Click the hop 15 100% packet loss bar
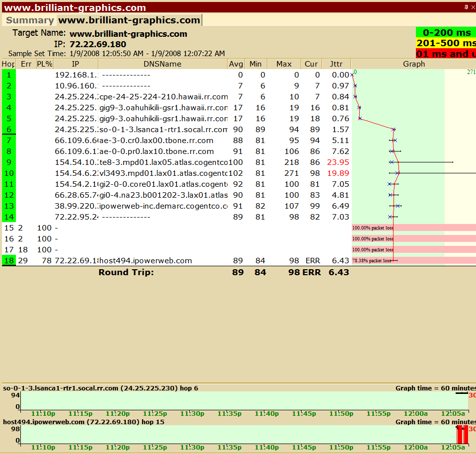The height and width of the screenshot is (454, 476). point(412,228)
